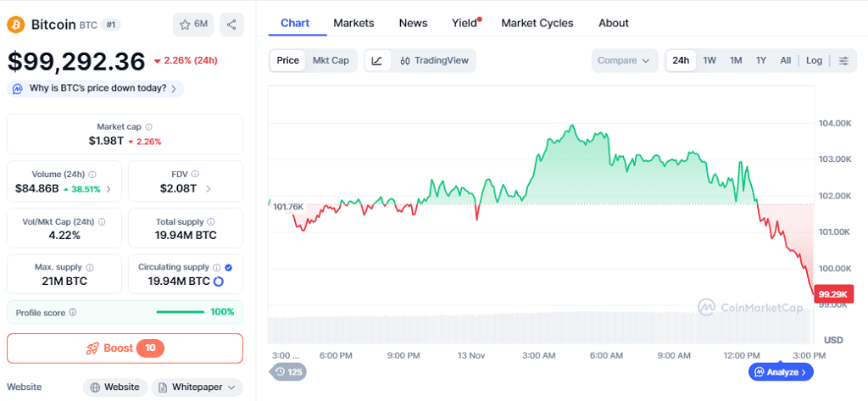Select the All time range
Viewport: 868px width, 401px height.
pos(786,60)
